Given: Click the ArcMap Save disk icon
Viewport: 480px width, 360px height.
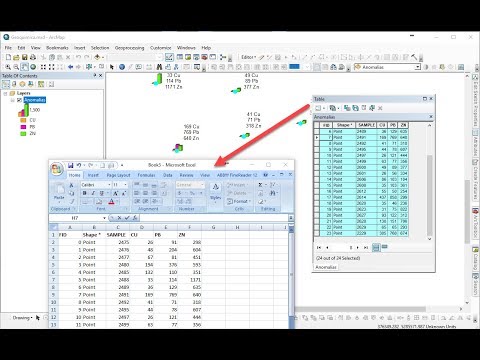Looking at the screenshot, I should pyautogui.click(x=24, y=57).
